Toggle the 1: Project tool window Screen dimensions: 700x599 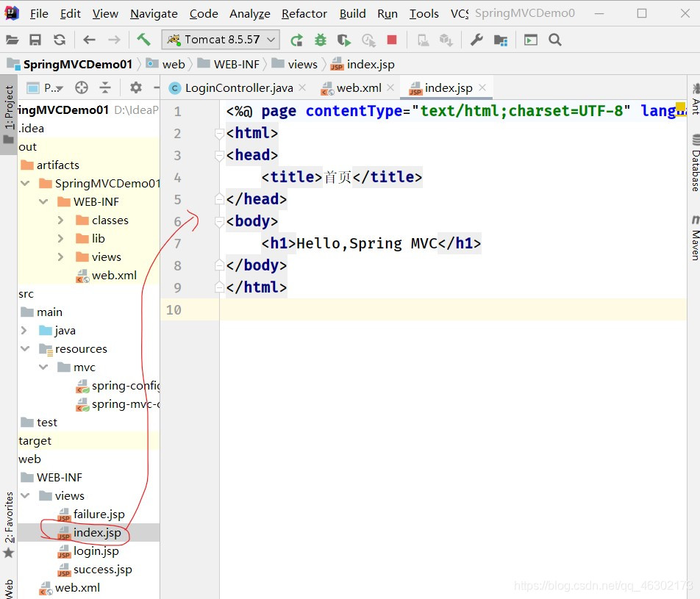[9, 115]
